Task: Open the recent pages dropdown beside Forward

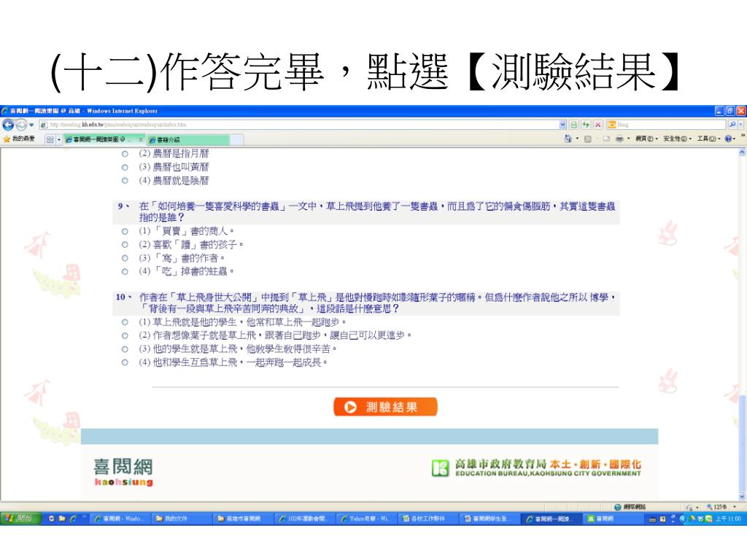Action: click(x=31, y=125)
